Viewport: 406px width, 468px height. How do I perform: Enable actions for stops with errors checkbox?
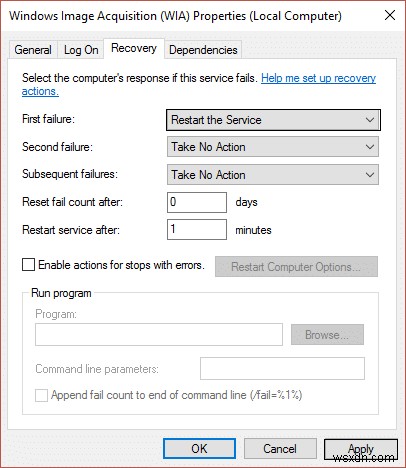click(28, 265)
